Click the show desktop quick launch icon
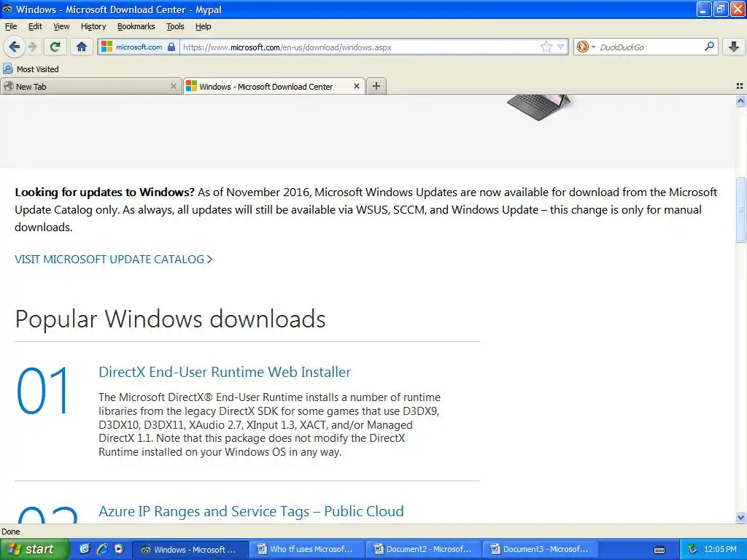The height and width of the screenshot is (560, 747). (x=85, y=549)
